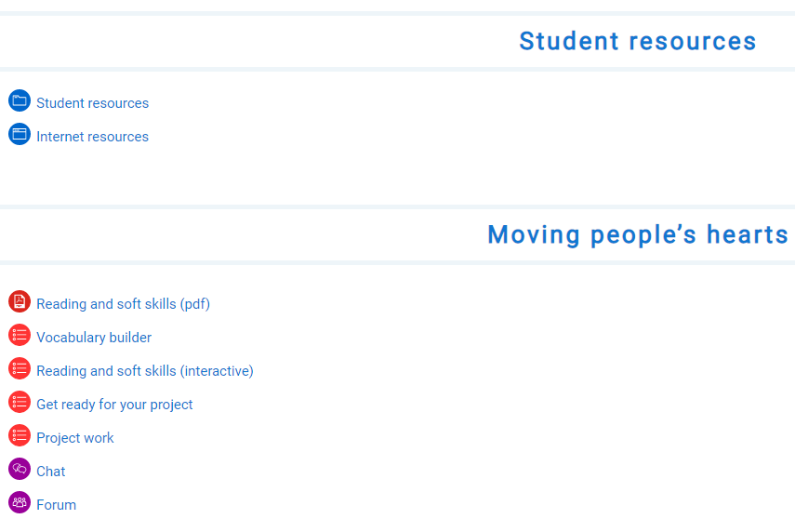Click the purple Forum people icon

tap(20, 502)
